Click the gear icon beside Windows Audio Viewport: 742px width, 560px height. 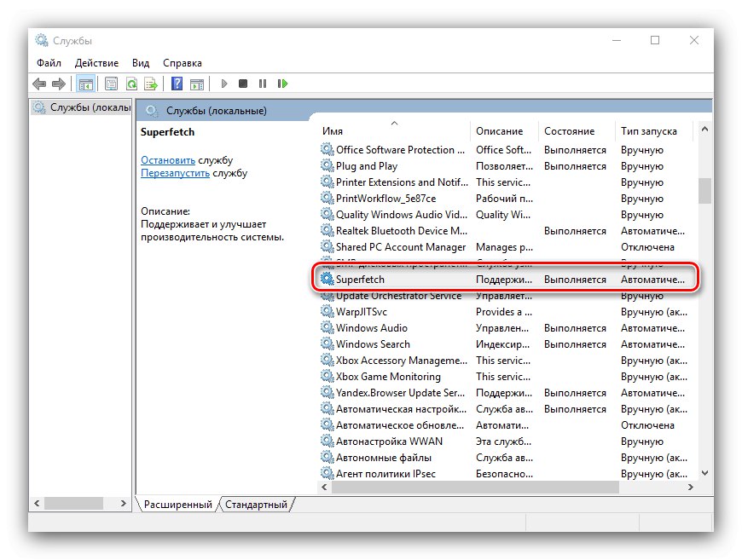coord(327,327)
